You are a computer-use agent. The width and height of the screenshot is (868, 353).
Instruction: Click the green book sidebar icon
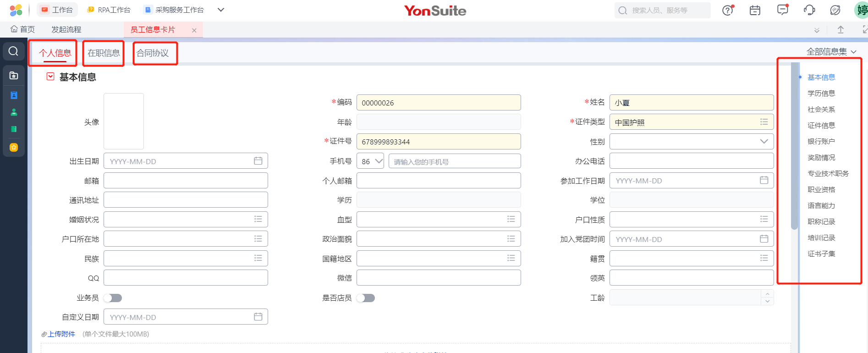pos(14,129)
